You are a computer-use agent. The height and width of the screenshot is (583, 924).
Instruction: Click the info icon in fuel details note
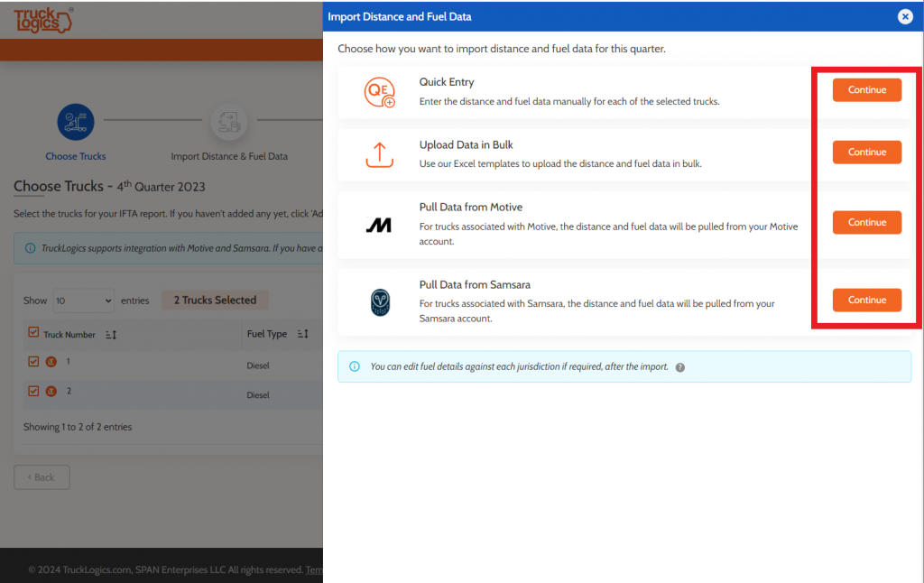coord(354,366)
